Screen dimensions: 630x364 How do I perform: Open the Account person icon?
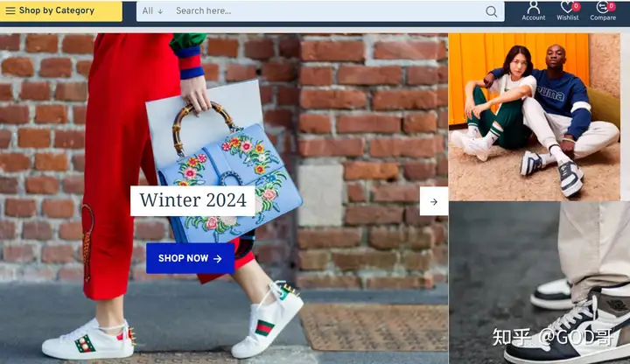pyautogui.click(x=534, y=7)
